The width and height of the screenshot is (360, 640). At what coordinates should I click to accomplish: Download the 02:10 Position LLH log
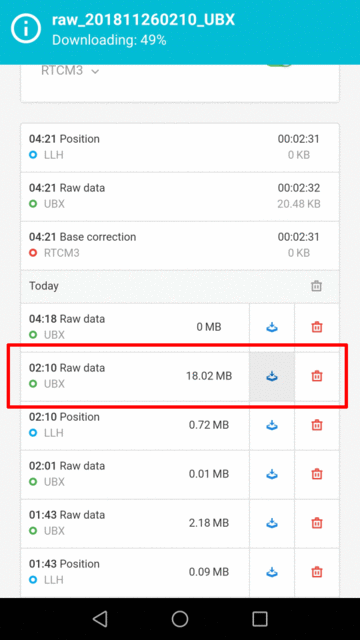pos(271,425)
